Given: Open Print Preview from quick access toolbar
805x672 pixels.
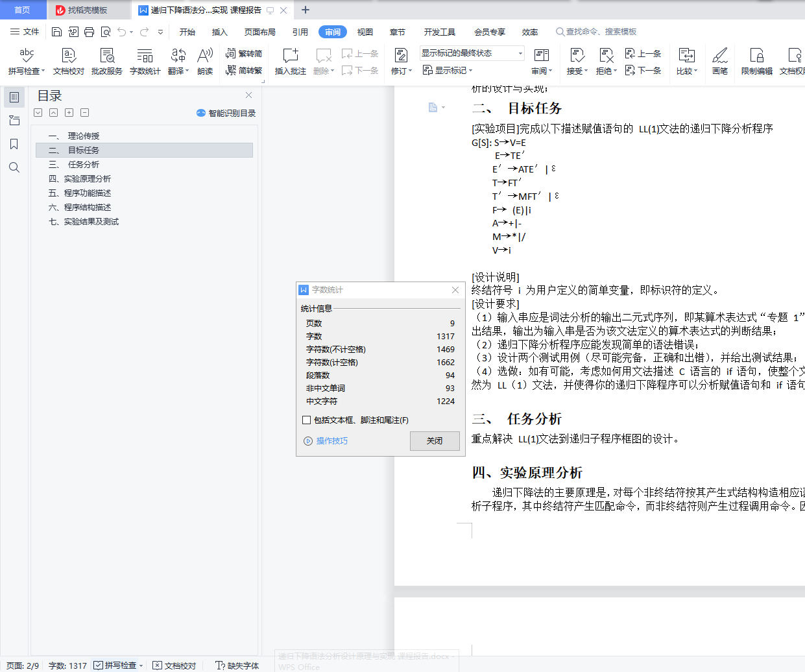Looking at the screenshot, I should (x=105, y=32).
